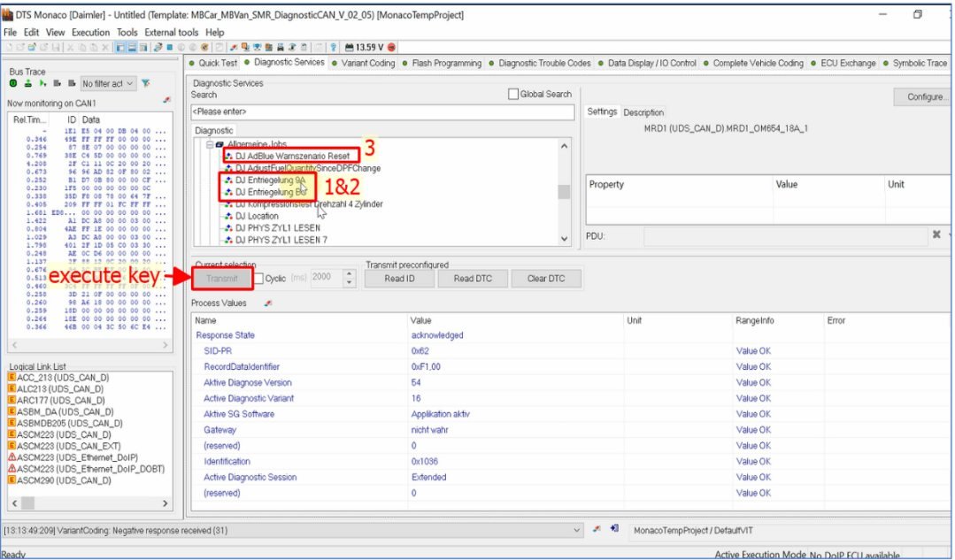Click the pin icon in Bus Trace panel
955x560 pixels.
[x=167, y=102]
